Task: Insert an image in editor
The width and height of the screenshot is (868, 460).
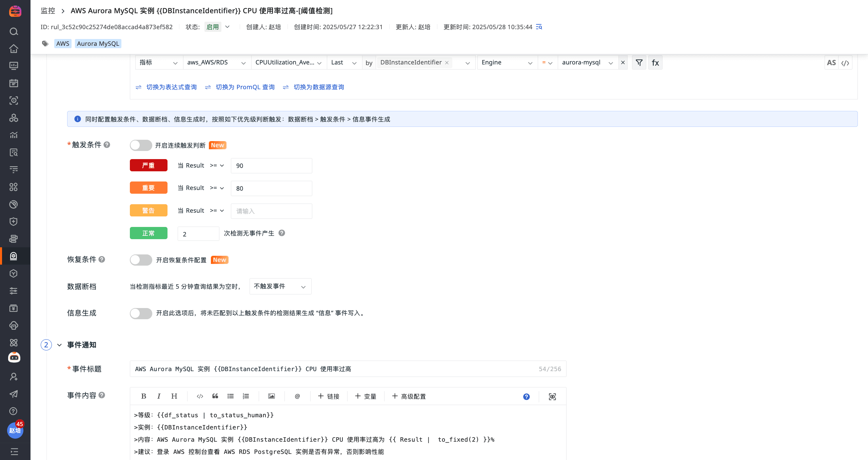Action: [x=272, y=396]
